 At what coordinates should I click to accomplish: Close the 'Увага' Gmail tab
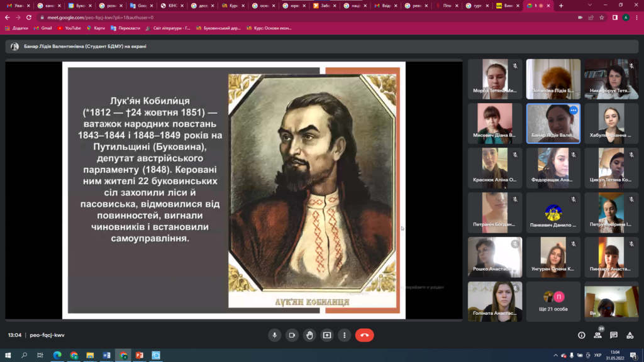click(x=28, y=6)
